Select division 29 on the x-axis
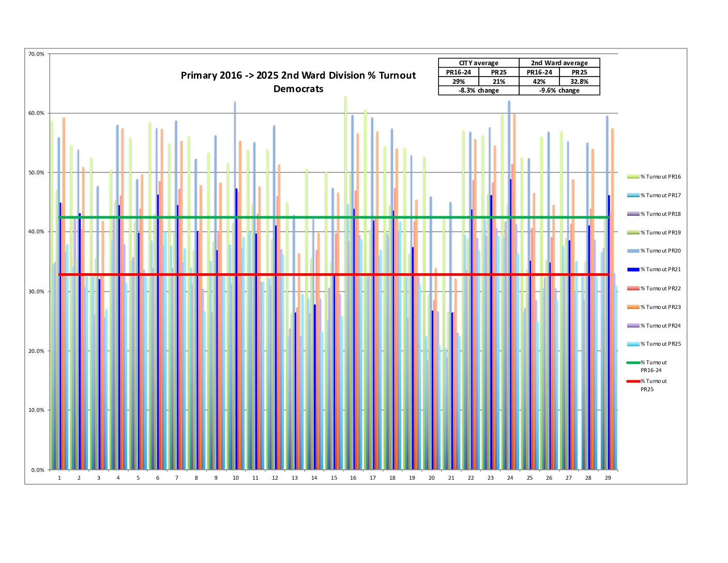The image size is (728, 563). (608, 478)
